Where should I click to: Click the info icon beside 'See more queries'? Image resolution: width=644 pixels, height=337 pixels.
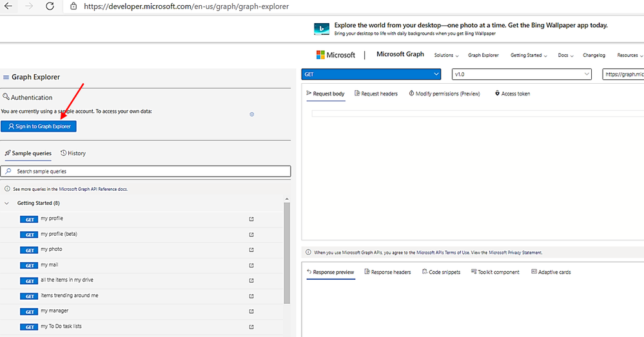coord(7,189)
